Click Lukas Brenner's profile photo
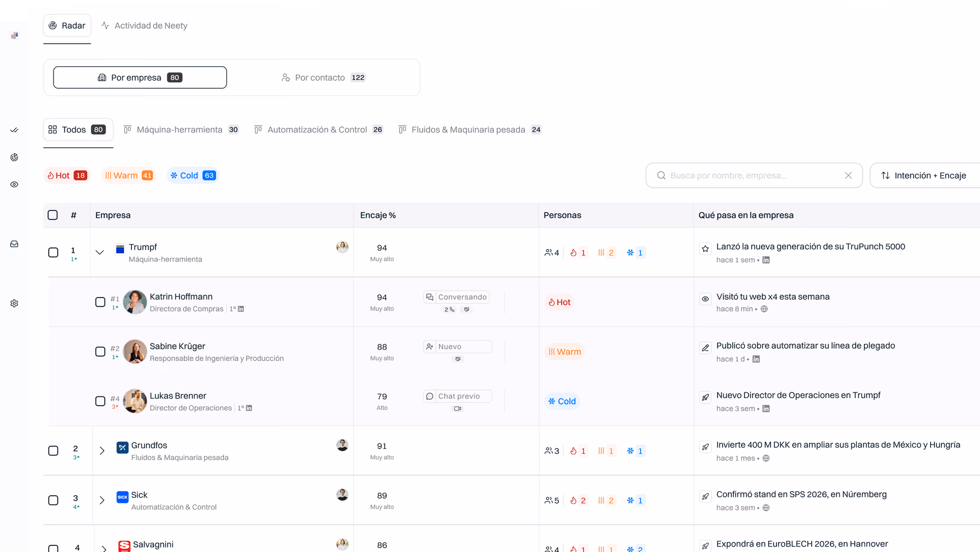Image resolution: width=980 pixels, height=552 pixels. click(135, 401)
